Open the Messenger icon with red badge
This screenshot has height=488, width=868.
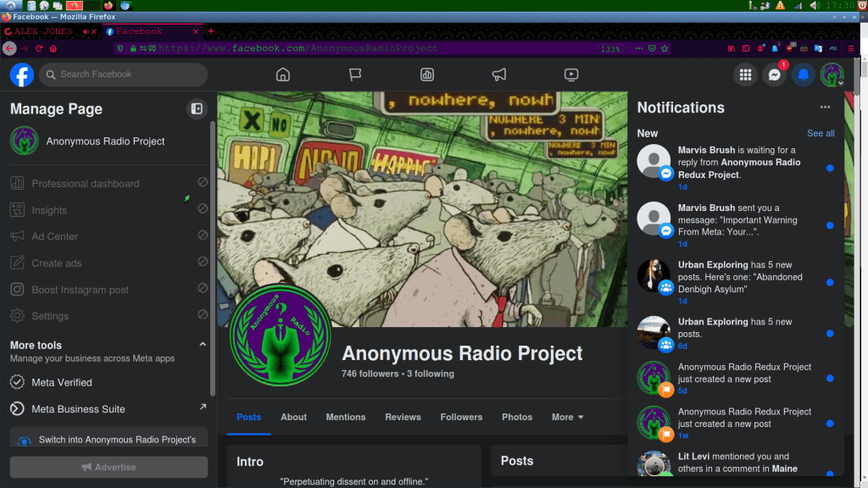[x=774, y=75]
